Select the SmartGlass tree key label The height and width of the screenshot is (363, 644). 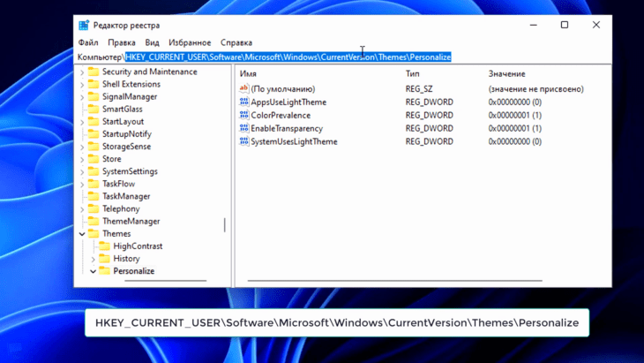coord(123,109)
